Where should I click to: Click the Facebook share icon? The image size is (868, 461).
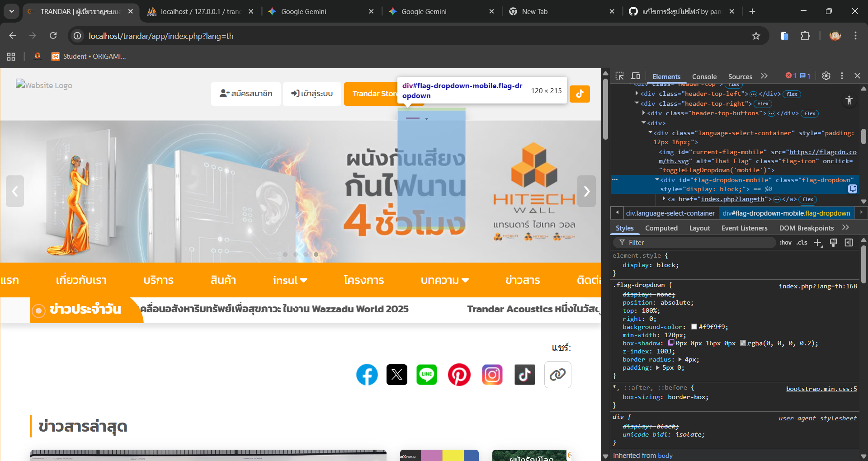point(367,375)
